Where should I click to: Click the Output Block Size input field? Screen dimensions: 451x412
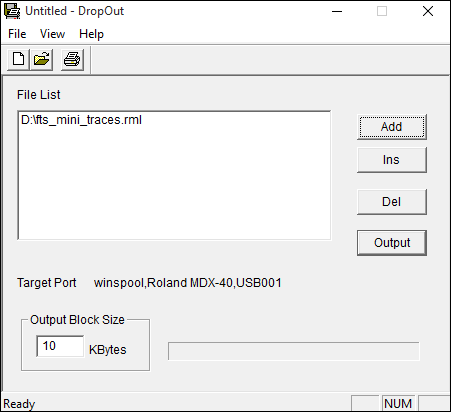click(60, 346)
